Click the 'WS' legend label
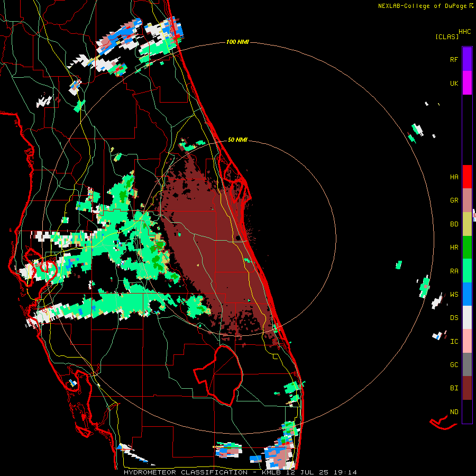The image size is (476, 476). pos(454,295)
